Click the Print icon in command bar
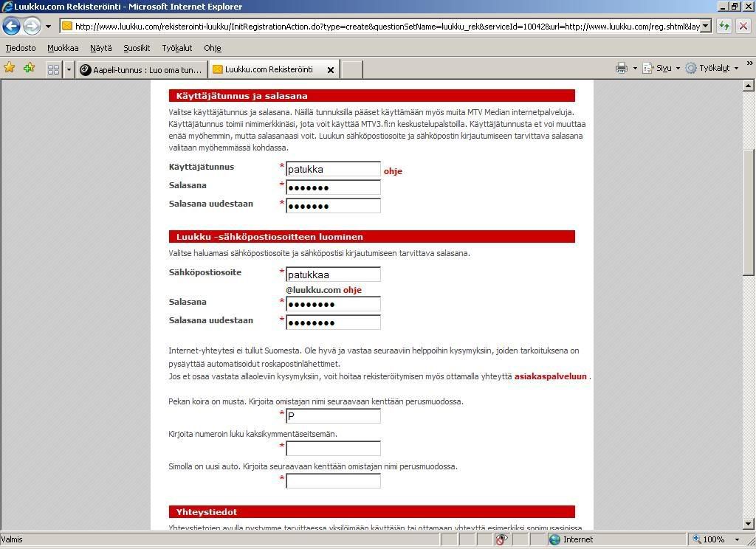 point(621,68)
